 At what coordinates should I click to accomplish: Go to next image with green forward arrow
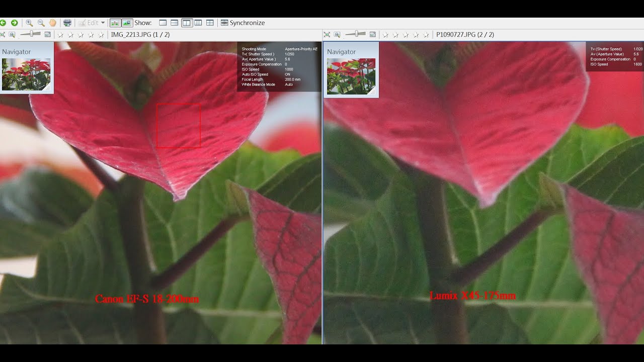[14, 23]
